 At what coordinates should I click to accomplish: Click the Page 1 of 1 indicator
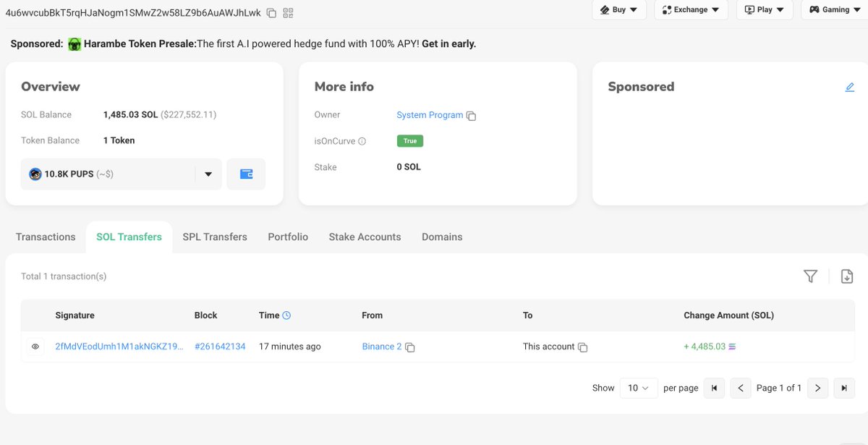coord(779,388)
